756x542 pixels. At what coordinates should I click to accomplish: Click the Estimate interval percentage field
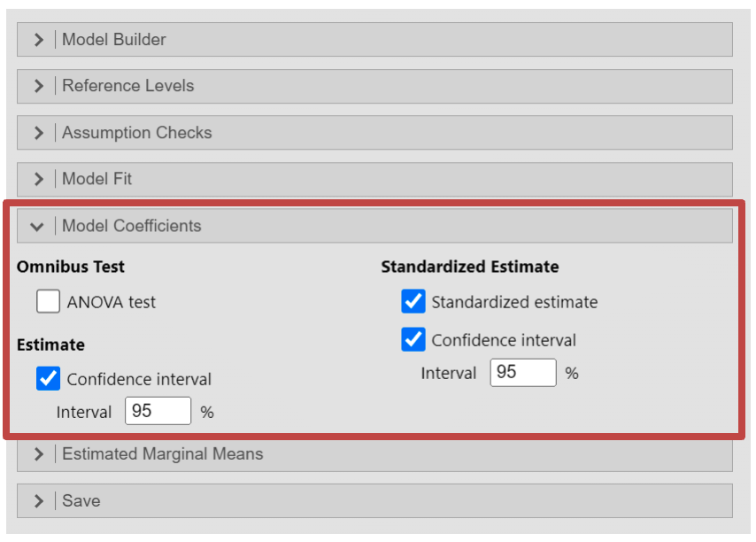pos(158,412)
